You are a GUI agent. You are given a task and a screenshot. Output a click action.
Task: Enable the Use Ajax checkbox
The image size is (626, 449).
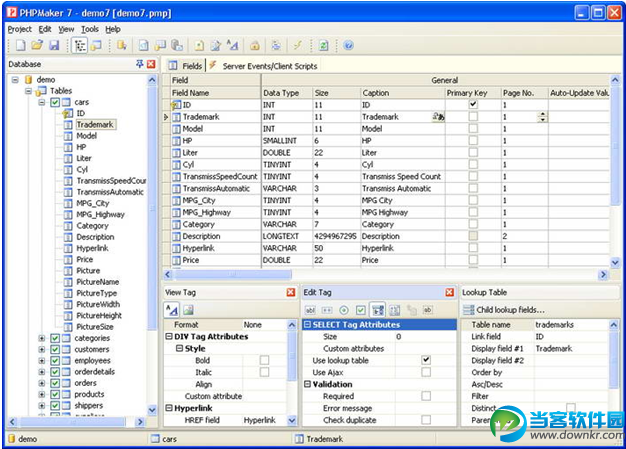point(426,372)
